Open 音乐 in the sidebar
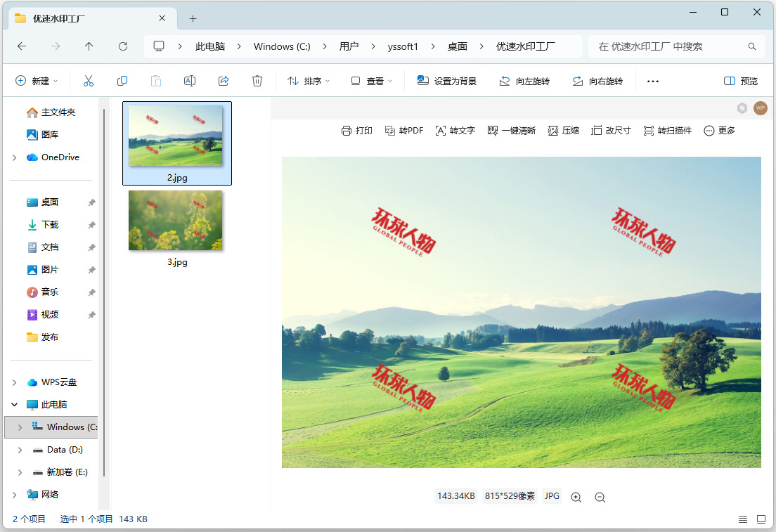The image size is (776, 532). tap(43, 292)
